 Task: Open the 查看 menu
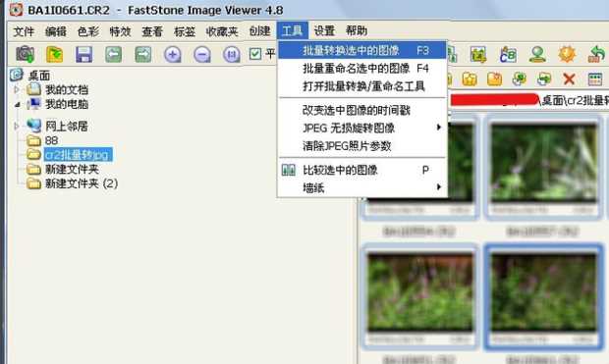152,31
